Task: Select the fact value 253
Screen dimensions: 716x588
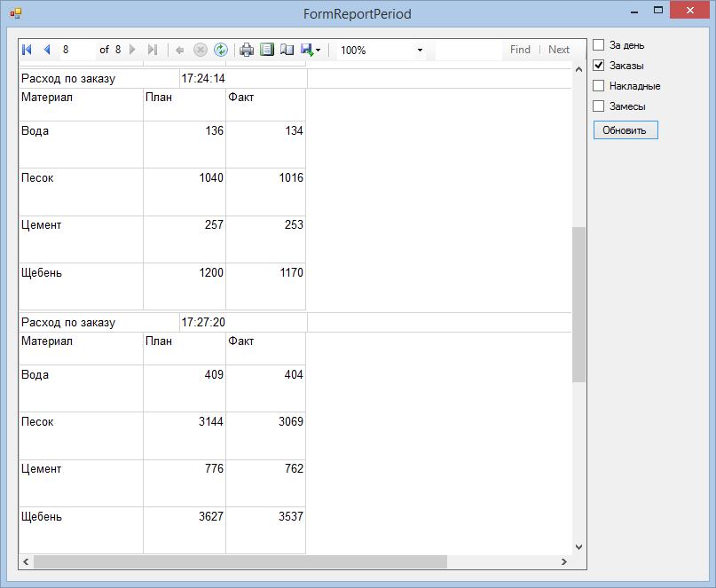Action: (294, 224)
